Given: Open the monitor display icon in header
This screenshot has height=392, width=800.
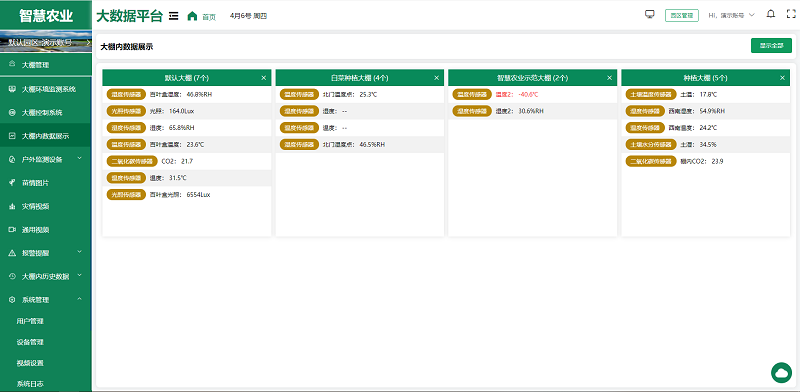Looking at the screenshot, I should tap(649, 15).
